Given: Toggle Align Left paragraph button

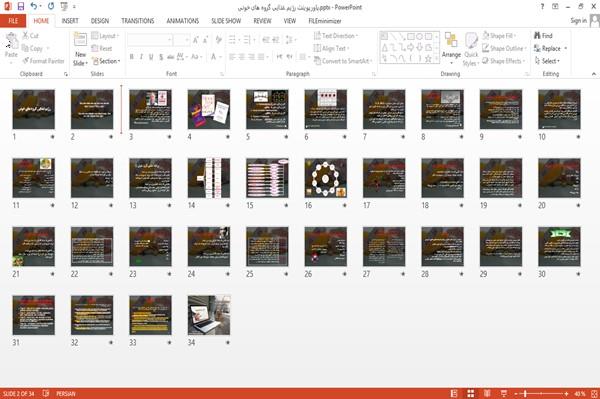Looking at the screenshot, I should [232, 57].
